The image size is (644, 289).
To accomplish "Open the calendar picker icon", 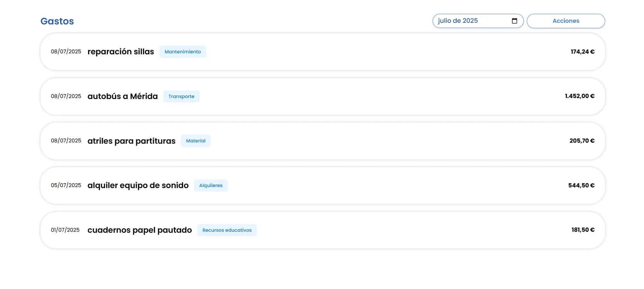I will tap(514, 21).
